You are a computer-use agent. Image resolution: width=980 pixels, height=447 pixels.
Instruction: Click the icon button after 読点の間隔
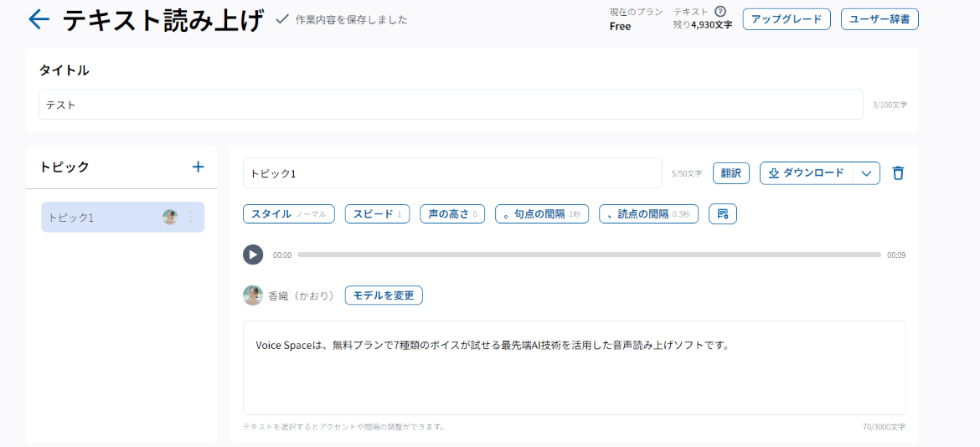pos(723,214)
